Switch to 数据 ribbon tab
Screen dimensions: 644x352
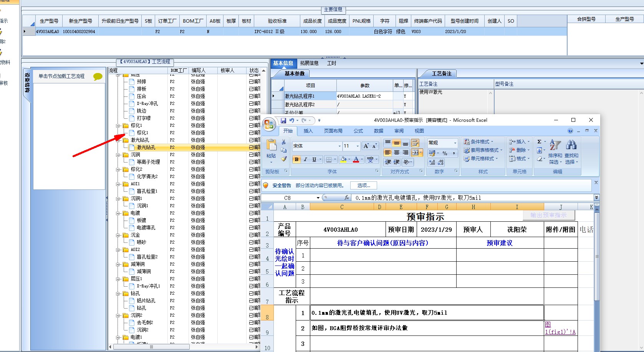tap(379, 131)
